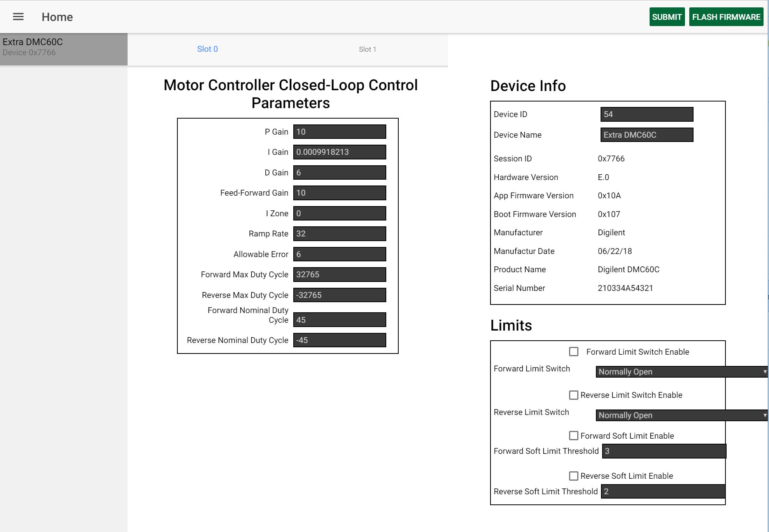Click the Forward Max Duty Cycle field
Viewport: 769px width, 532px height.
[340, 275]
